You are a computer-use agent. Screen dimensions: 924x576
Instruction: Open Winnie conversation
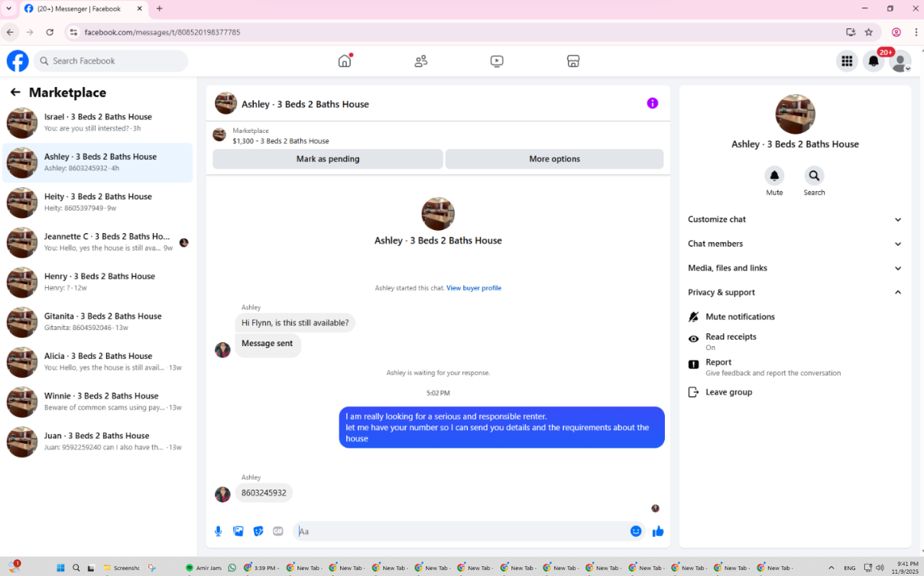coord(98,401)
